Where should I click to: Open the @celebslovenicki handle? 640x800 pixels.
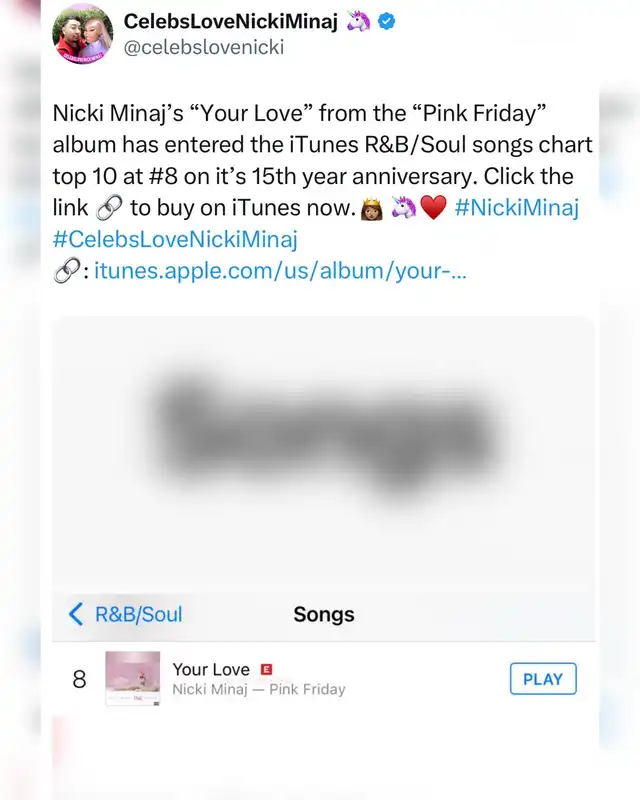(204, 47)
